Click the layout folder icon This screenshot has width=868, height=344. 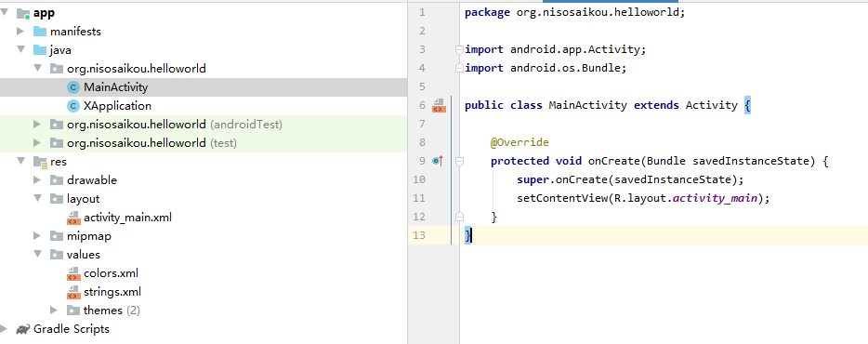57,198
